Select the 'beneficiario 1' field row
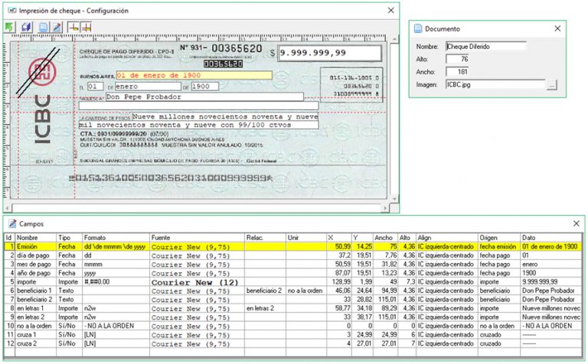This screenshot has width=588, height=364. [x=293, y=291]
